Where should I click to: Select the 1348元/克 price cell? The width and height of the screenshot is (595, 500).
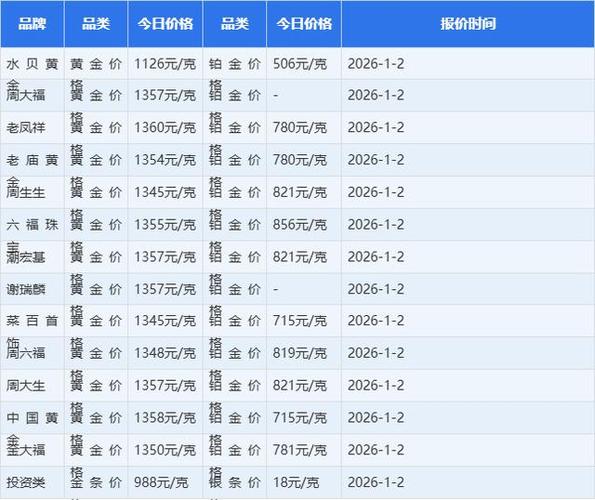pos(165,353)
